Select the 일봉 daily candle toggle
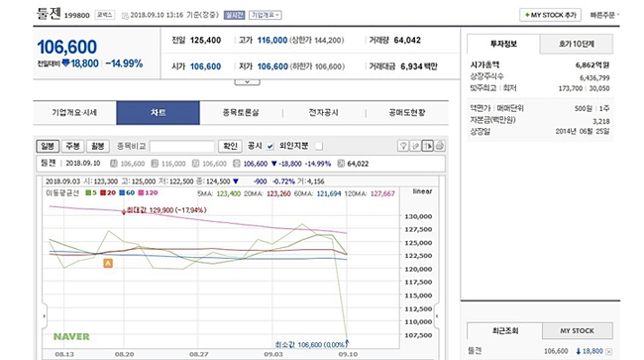Viewport: 644px width, 360px height. (x=48, y=146)
